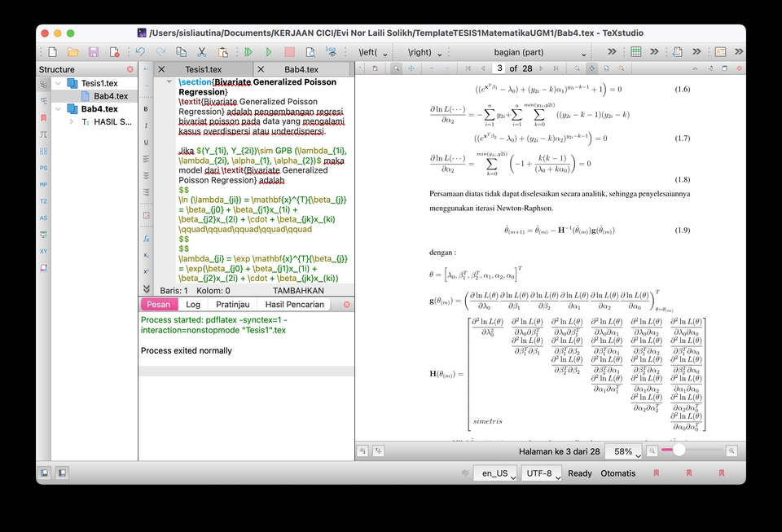Apply bold using the B icon
This screenshot has height=532, width=782.
pos(146,108)
